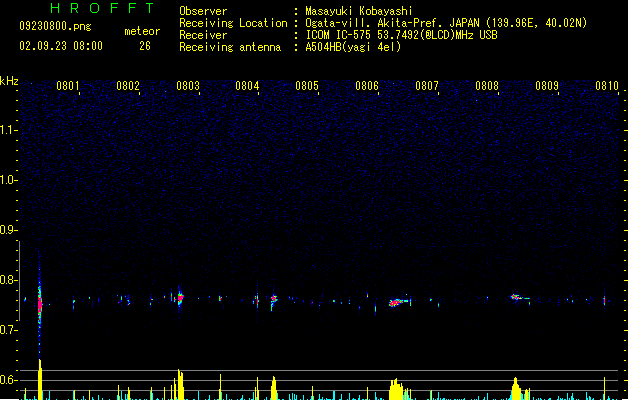Click the HROFFT title text
The width and height of the screenshot is (629, 400).
[x=102, y=8]
